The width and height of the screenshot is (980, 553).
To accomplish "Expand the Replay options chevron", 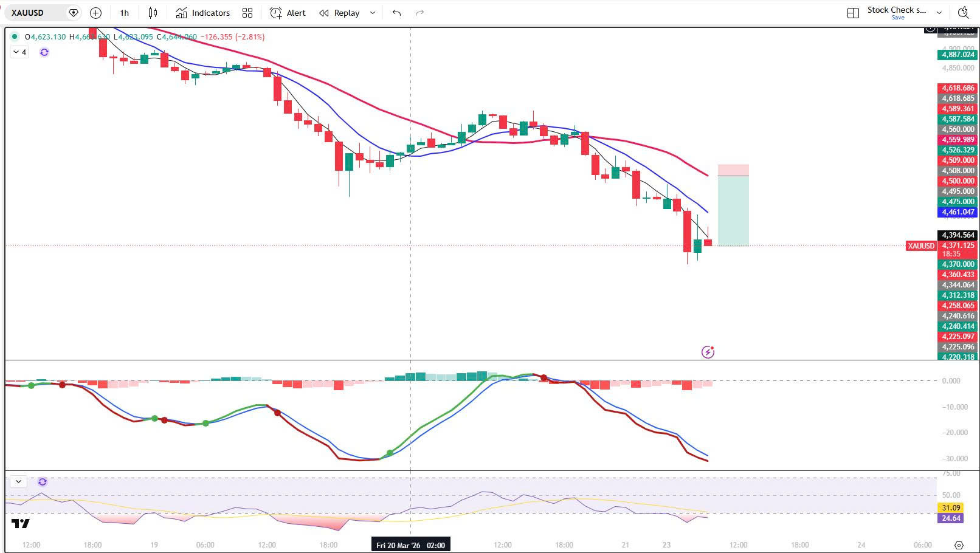I will click(x=373, y=13).
